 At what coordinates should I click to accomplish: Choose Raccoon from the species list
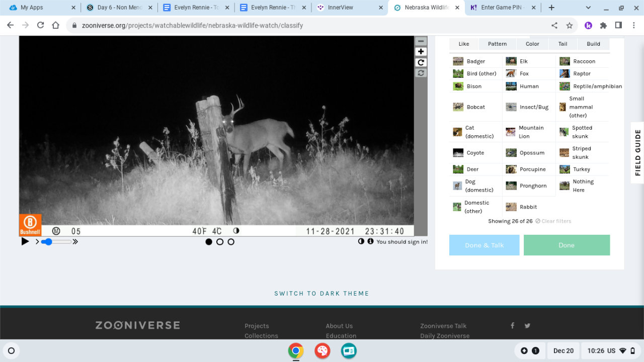[x=583, y=61]
